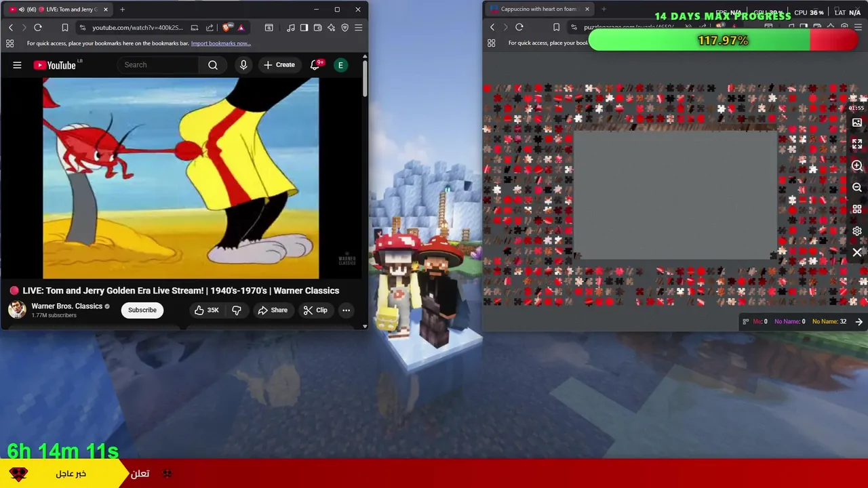Open the account avatar E menu

pyautogui.click(x=341, y=65)
